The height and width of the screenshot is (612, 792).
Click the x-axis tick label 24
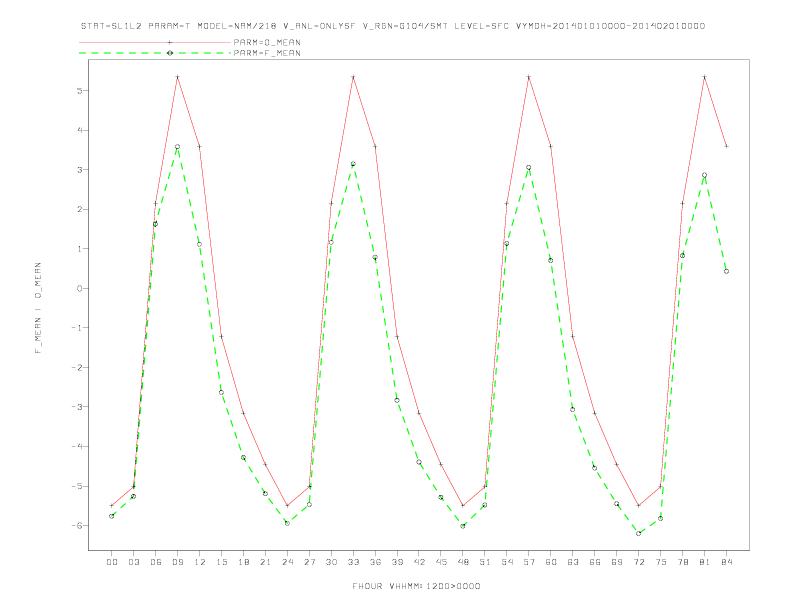point(287,562)
